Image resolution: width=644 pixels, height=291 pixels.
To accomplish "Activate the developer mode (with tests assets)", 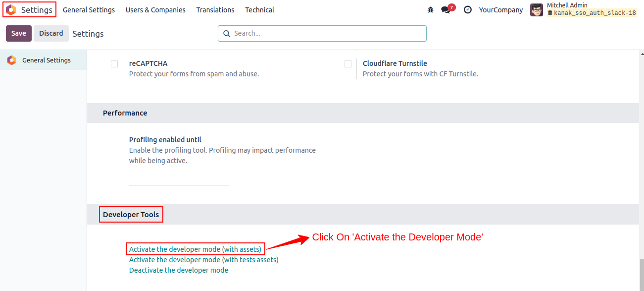I will (x=204, y=260).
